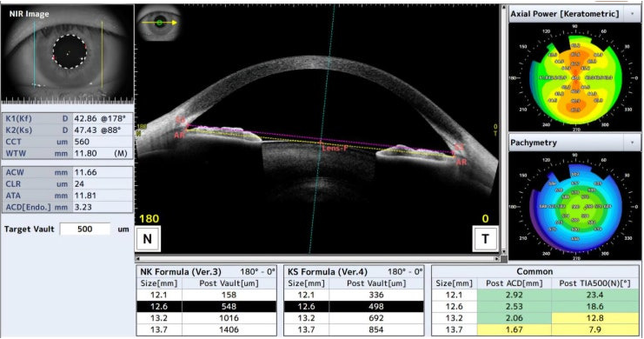This screenshot has width=644, height=339.
Task: Click the right AR angle recess marker
Action: [461, 162]
